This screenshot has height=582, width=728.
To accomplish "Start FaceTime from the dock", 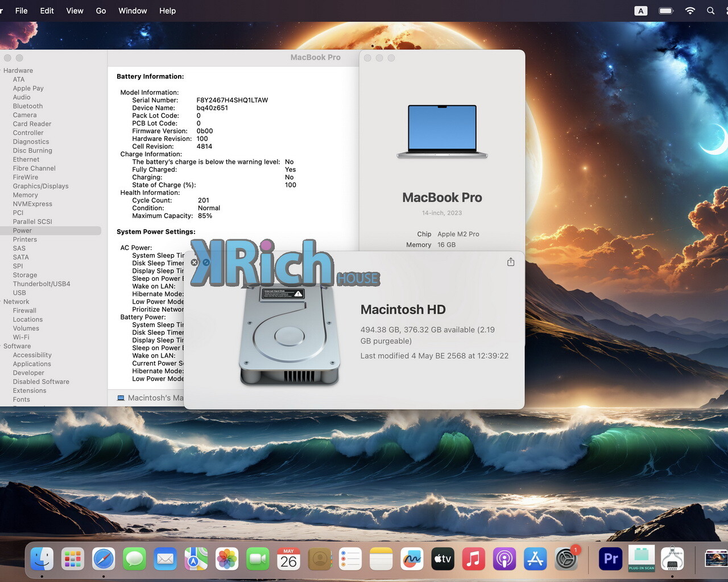I will pos(258,559).
